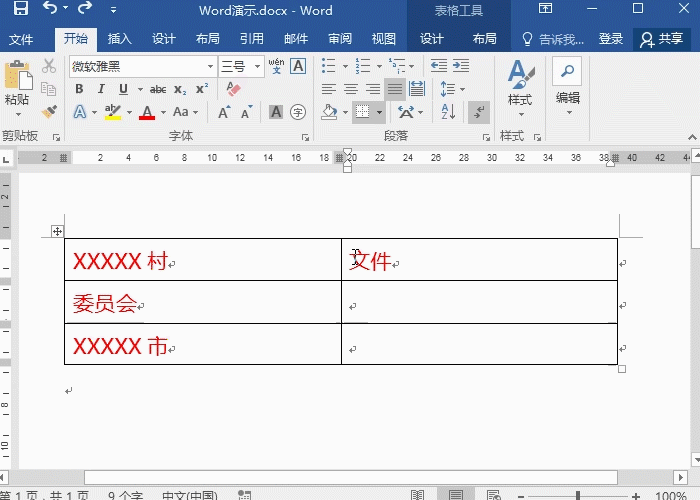The width and height of the screenshot is (700, 500).
Task: Center the paragraph text
Action: pyautogui.click(x=351, y=89)
